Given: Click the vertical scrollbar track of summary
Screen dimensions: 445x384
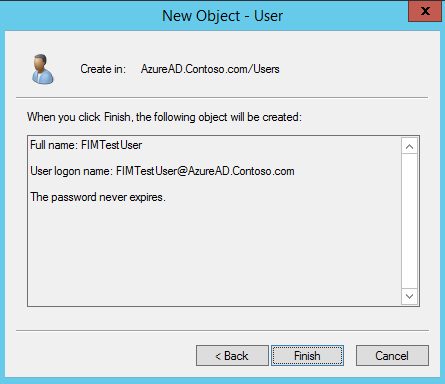Looking at the screenshot, I should [x=410, y=221].
